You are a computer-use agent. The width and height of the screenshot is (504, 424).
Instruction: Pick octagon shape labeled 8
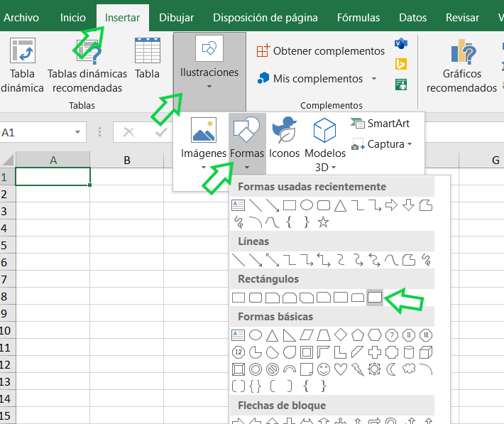click(409, 335)
